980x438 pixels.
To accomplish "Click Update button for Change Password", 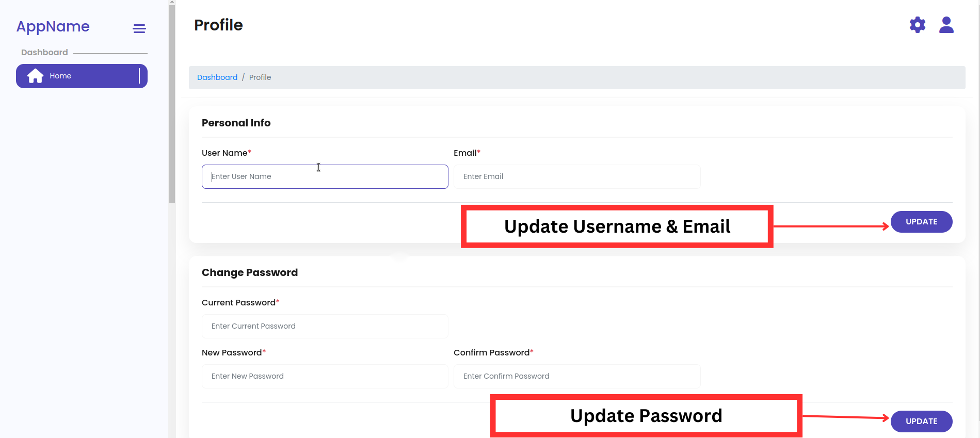I will tap(921, 421).
